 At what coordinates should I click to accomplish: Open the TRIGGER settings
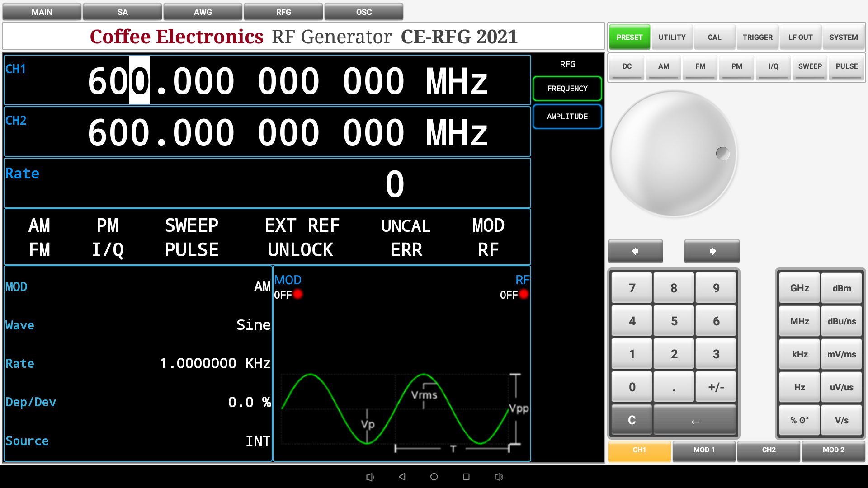click(x=758, y=37)
